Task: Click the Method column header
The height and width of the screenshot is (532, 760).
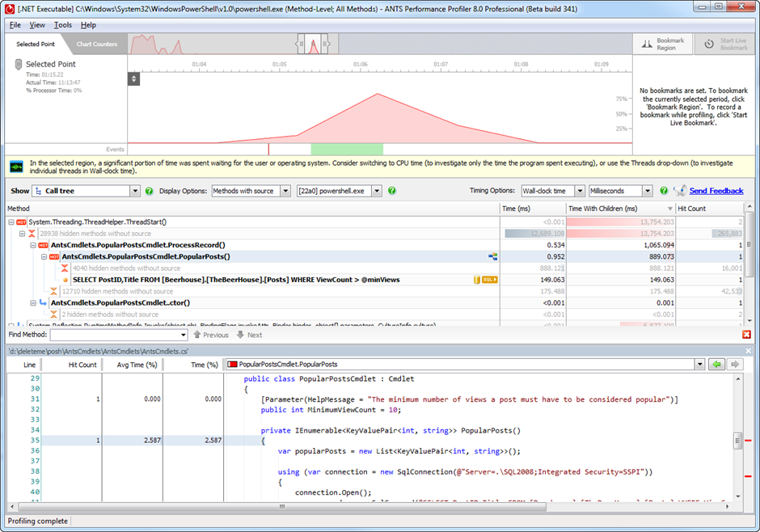Action: (x=252, y=209)
